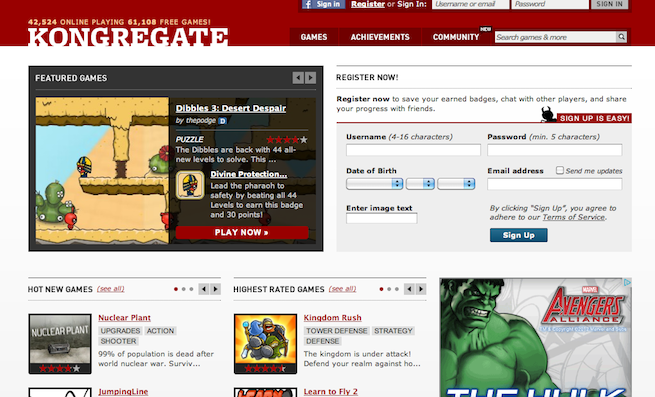
Task: Click the ACTION tag under Nuclear Plant
Action: click(160, 331)
